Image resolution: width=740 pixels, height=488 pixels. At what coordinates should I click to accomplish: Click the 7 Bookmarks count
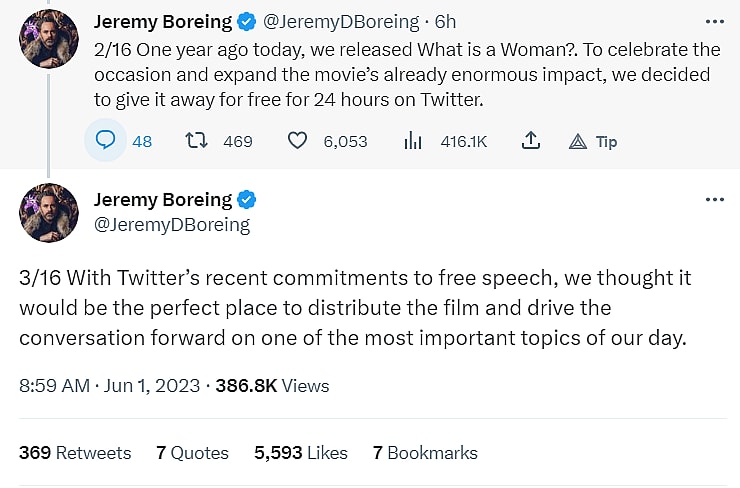pyautogui.click(x=425, y=453)
